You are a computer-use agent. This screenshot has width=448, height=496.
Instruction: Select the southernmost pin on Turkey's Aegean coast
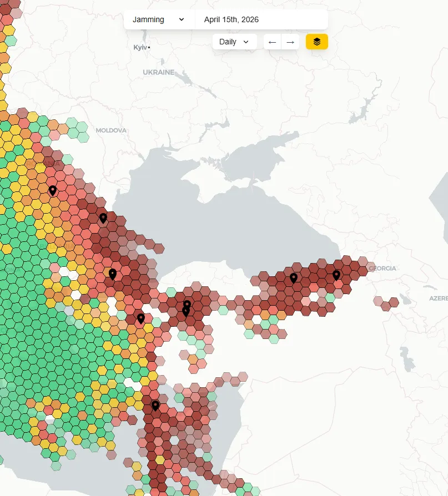[x=155, y=406]
